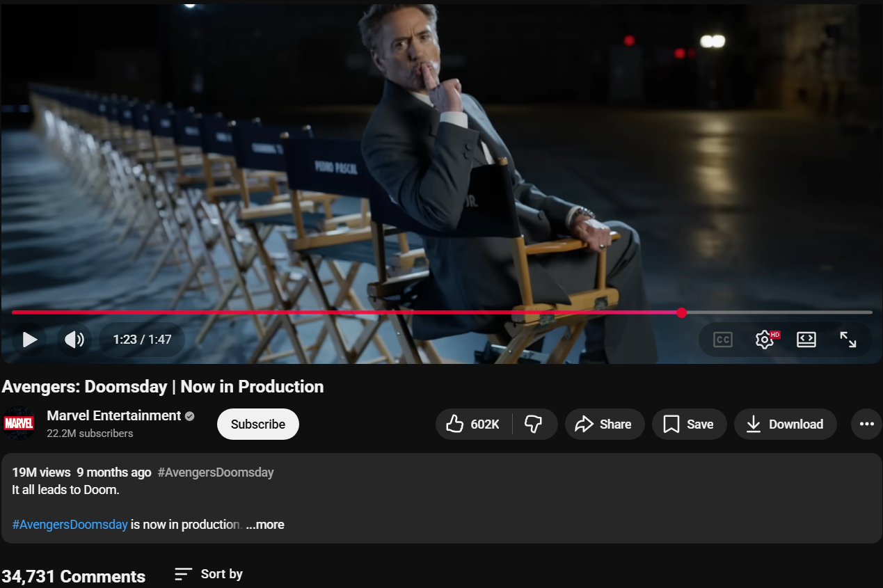Switch to theater mode view

(806, 340)
